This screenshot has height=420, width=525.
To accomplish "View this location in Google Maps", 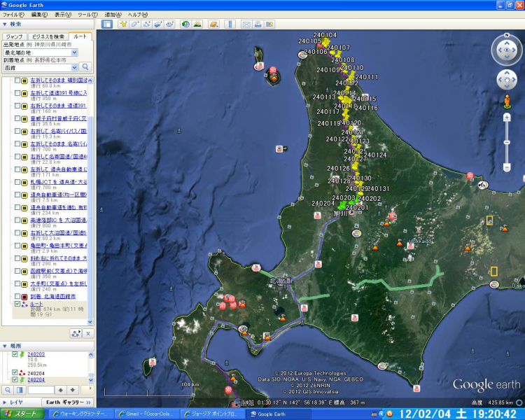I will 269,24.
